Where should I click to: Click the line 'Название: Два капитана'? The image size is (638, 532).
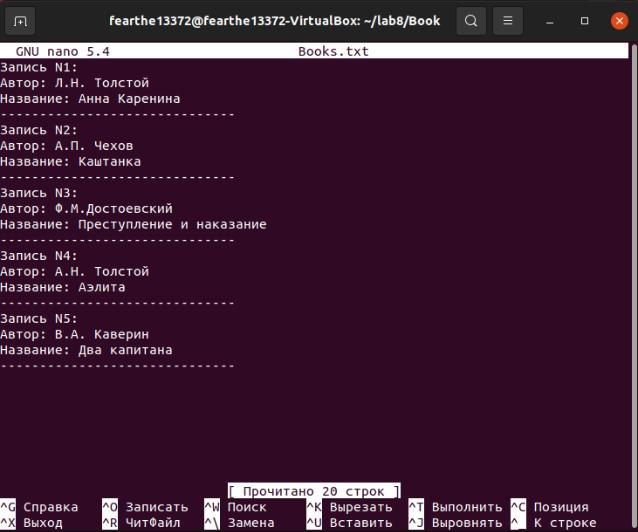point(86,350)
